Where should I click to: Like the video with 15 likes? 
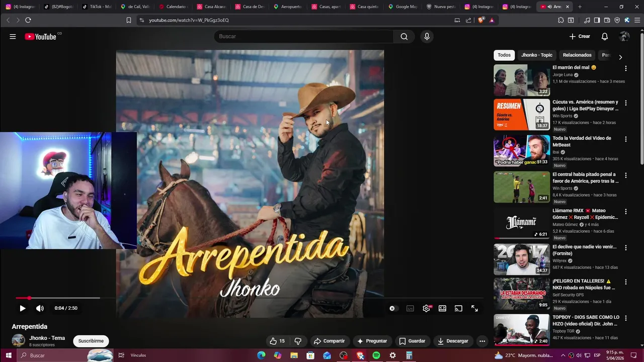[277, 341]
